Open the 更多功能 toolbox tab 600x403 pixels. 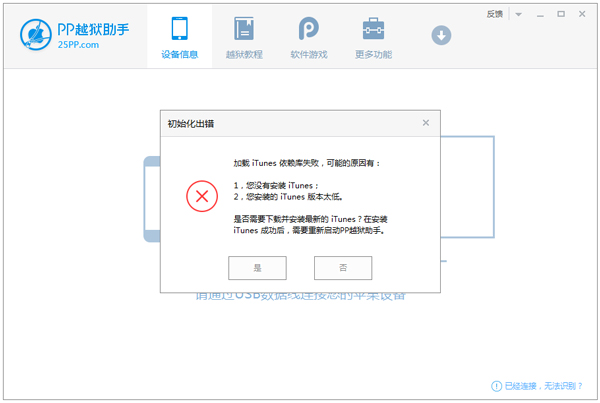coord(373,38)
